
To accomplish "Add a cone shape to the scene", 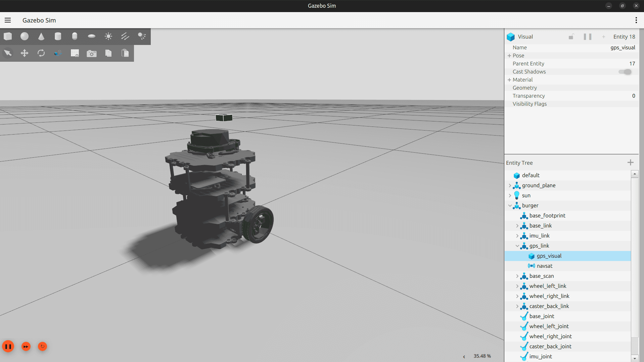I will point(41,36).
